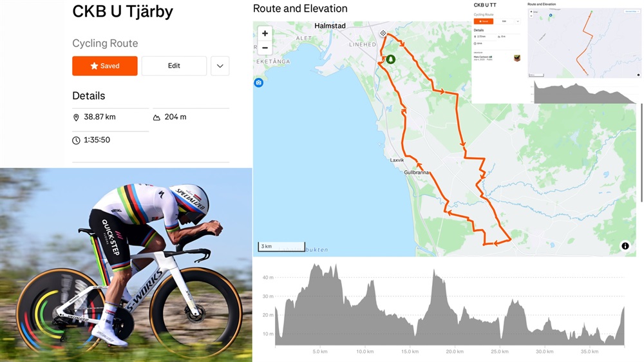Click the Edit route button
Viewport: 644px width, 362px height.
[x=174, y=66]
